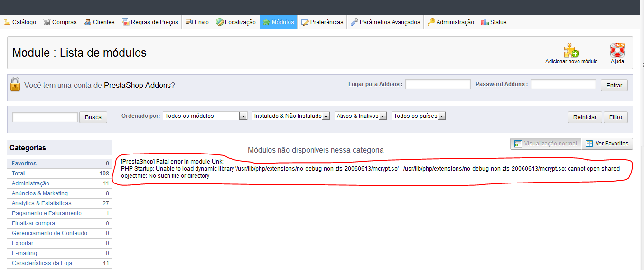Screen dimensions: 644x270
Task: Click the Reiniciar button
Action: [585, 117]
